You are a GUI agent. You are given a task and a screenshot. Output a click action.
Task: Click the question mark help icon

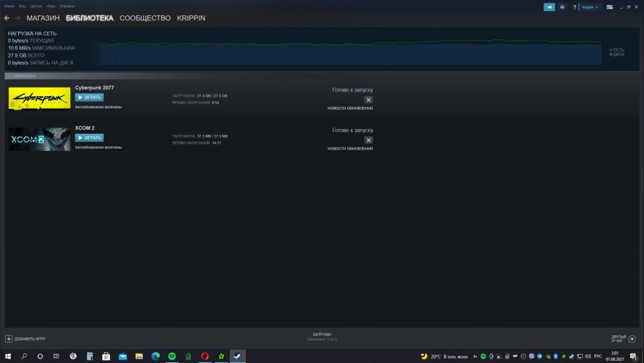coord(574,7)
